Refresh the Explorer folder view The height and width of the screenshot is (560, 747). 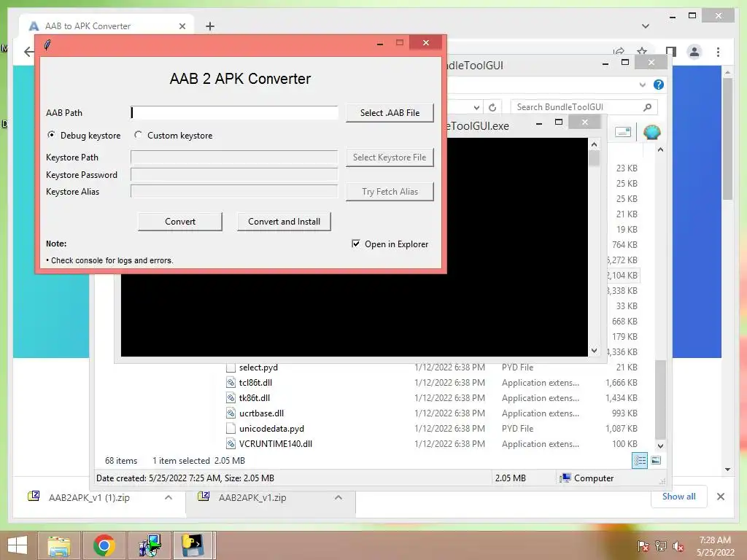492,108
